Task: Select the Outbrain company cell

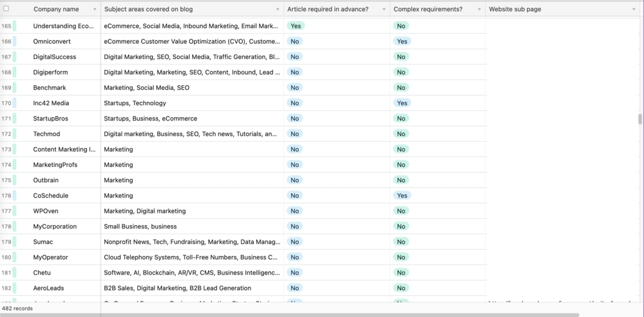Action: click(58, 180)
